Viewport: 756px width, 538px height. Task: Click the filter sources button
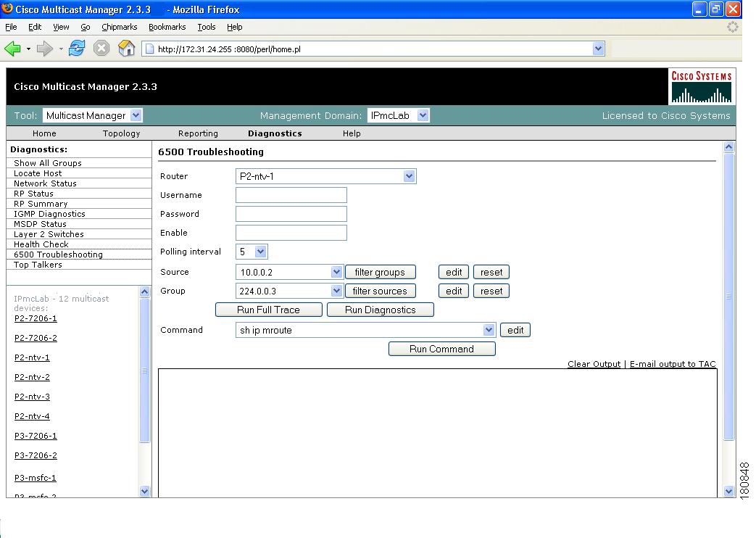click(381, 291)
